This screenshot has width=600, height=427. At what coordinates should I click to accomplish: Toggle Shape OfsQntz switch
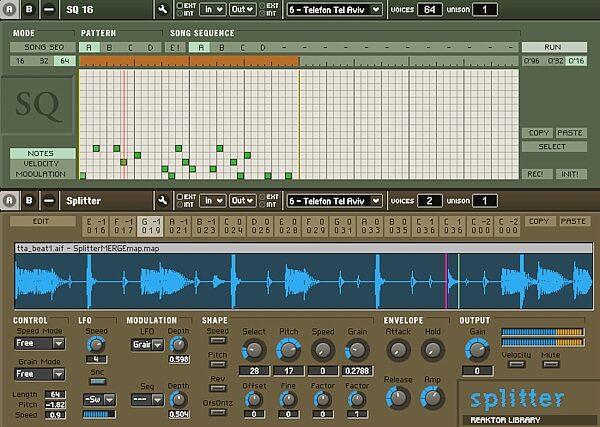[x=218, y=412]
